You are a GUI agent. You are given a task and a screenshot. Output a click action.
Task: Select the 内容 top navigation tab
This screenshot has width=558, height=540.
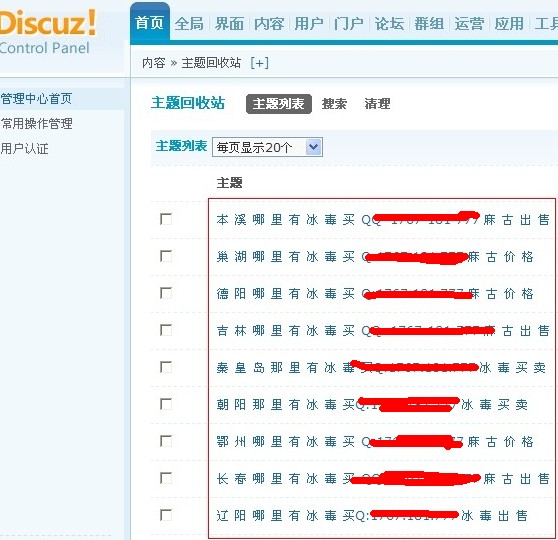coord(269,24)
